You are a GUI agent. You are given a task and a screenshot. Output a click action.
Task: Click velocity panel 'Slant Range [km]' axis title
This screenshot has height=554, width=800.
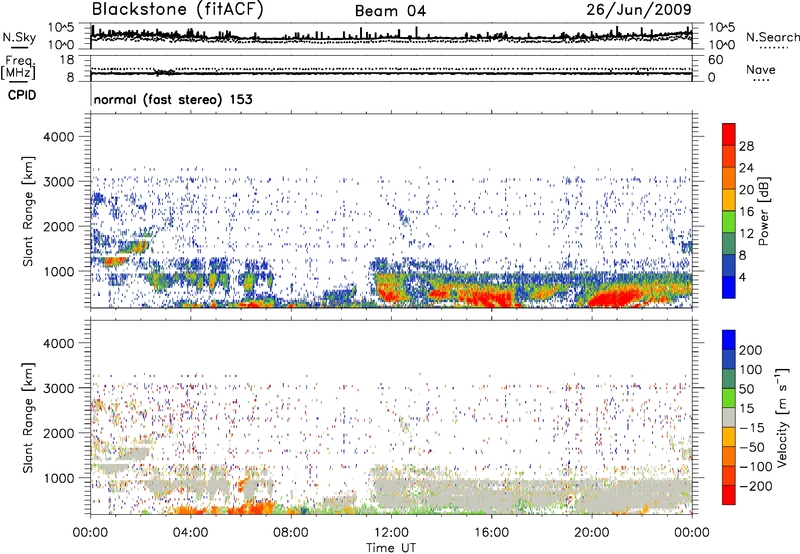tap(28, 418)
